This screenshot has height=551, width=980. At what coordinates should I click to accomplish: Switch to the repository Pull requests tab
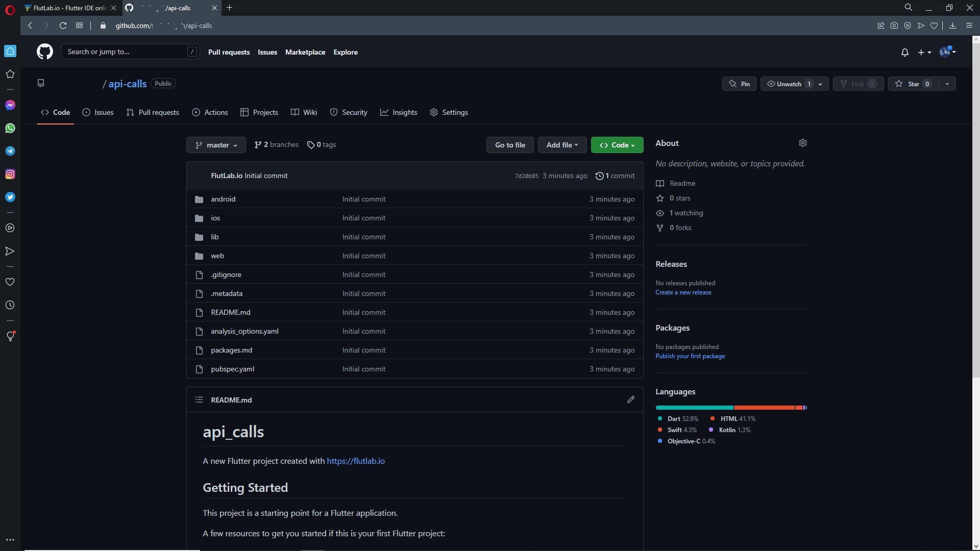(153, 112)
